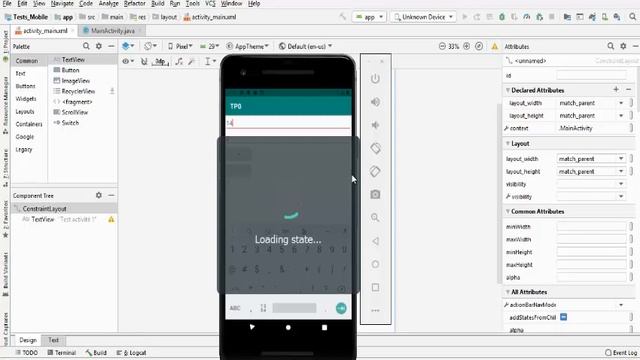Activate the emulator zoom magnifier icon
The width and height of the screenshot is (640, 360).
376,218
